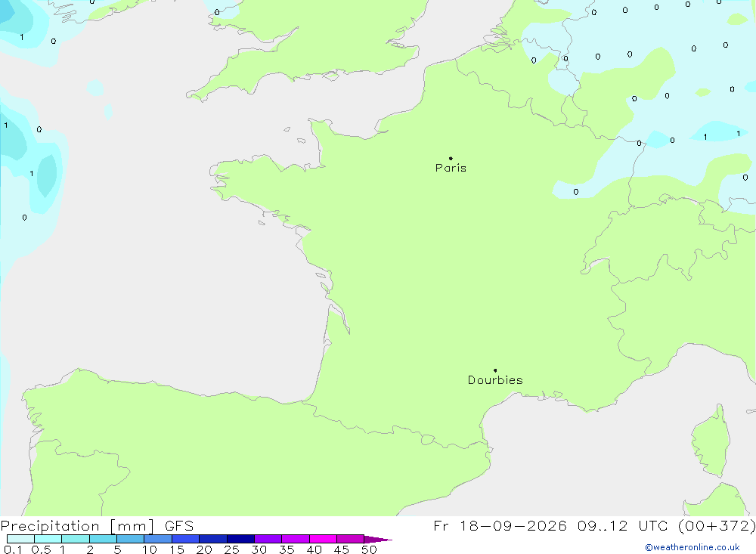Click the Corsica island on map
The width and height of the screenshot is (756, 554).
(711, 443)
